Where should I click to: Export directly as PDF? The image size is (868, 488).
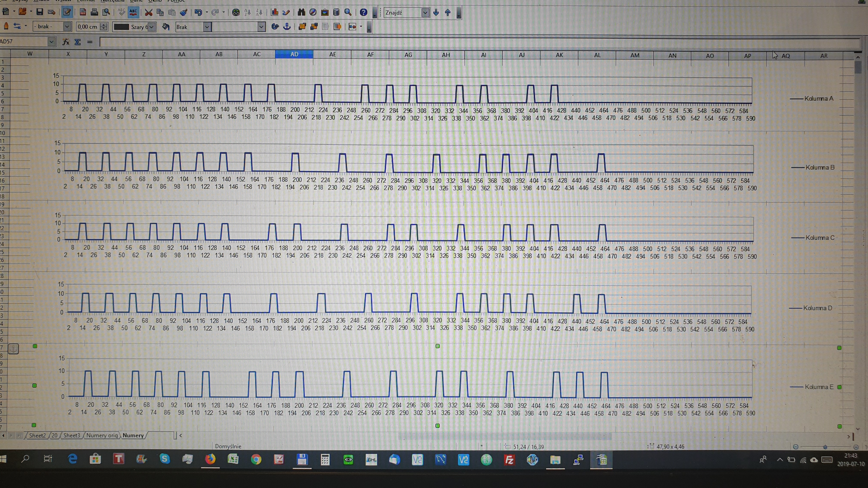(83, 12)
